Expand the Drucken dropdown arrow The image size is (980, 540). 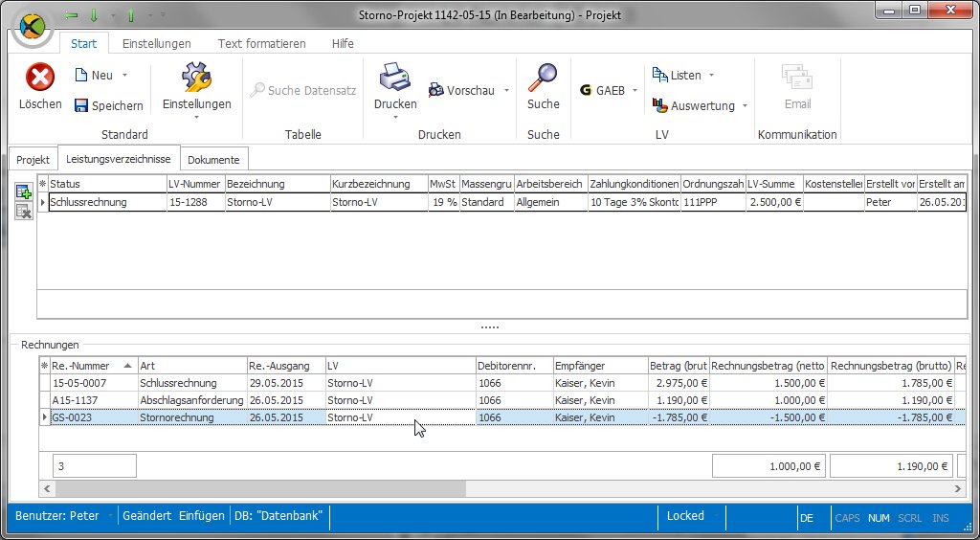pyautogui.click(x=395, y=117)
